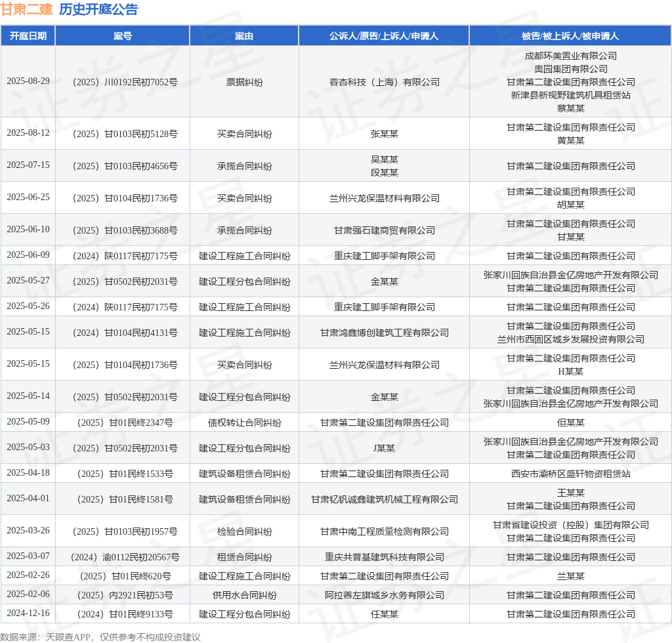Select plaintiff 重庆共普基建筑科技有限公司
Viewport: 672px width, 643px height.
pyautogui.click(x=384, y=557)
